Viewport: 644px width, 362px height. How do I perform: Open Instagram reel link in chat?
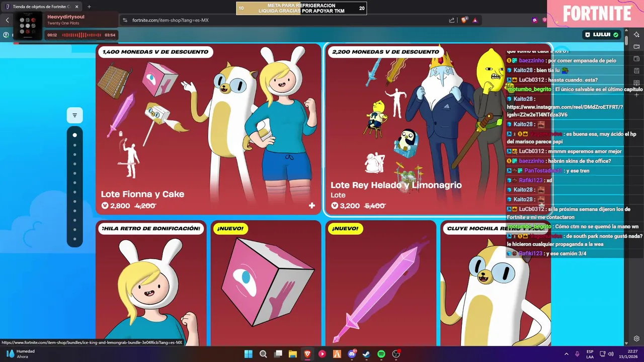[x=565, y=111]
